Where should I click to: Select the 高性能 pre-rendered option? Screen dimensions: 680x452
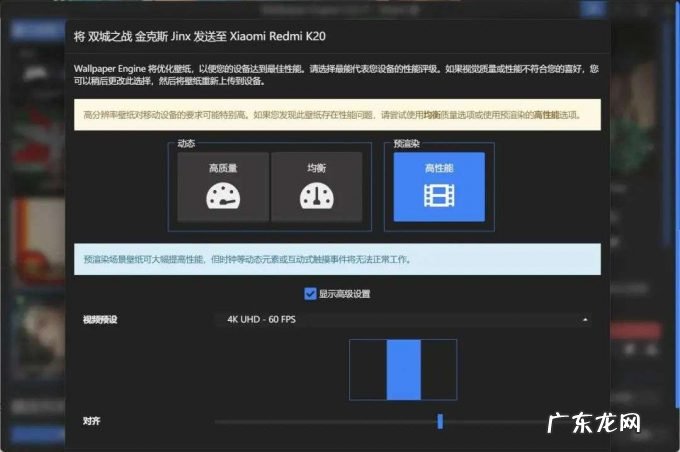(x=439, y=187)
